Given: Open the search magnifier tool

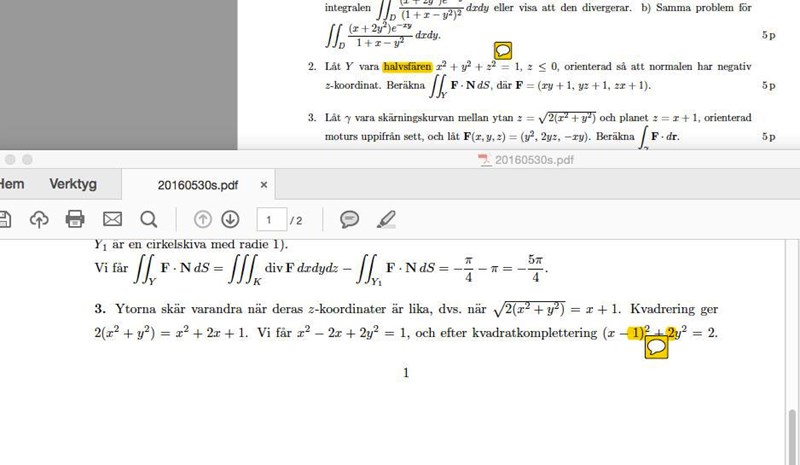Looking at the screenshot, I should point(149,219).
